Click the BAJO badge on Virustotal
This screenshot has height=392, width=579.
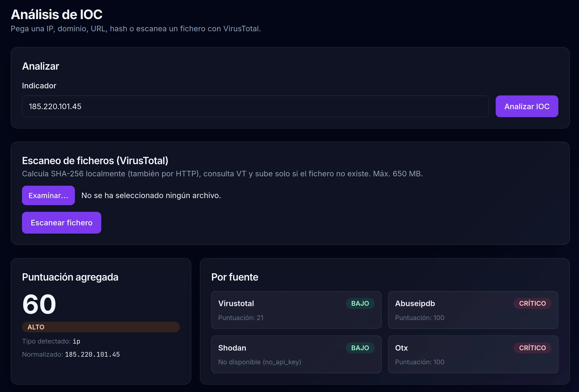360,303
